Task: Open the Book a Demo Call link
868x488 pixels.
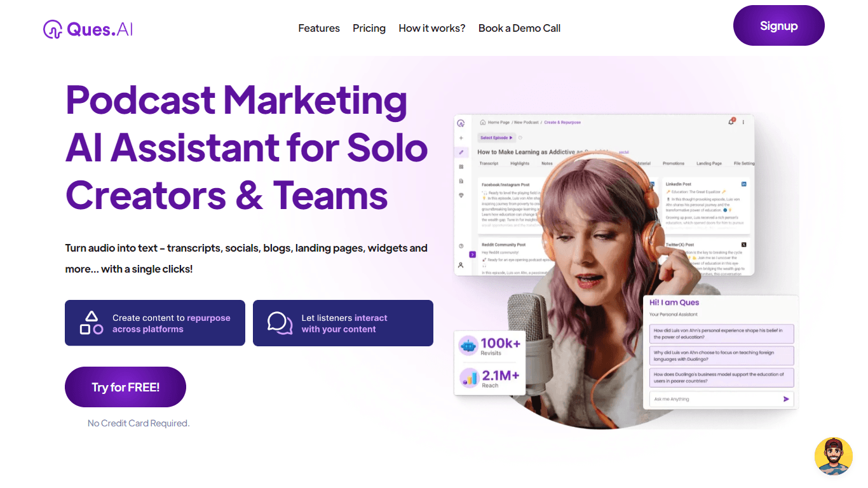Action: point(519,28)
